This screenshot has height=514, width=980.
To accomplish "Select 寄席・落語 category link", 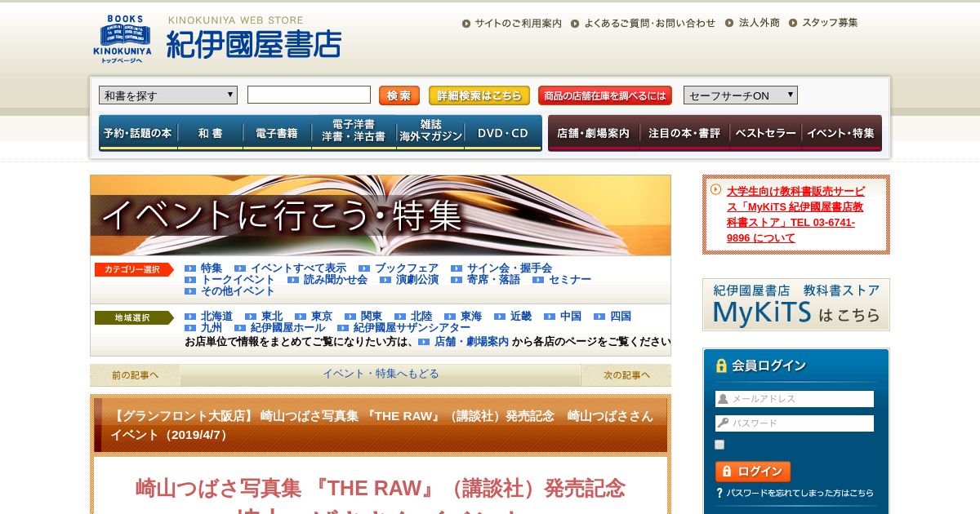I will coord(493,280).
